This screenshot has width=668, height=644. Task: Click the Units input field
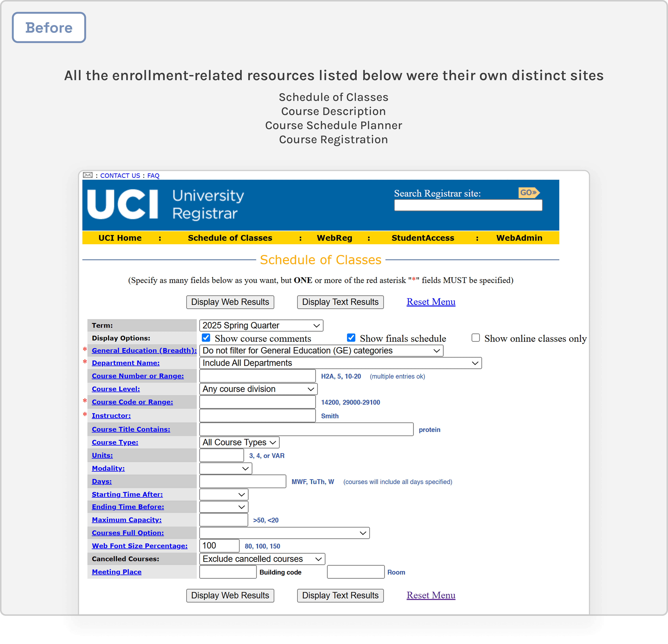click(x=221, y=455)
